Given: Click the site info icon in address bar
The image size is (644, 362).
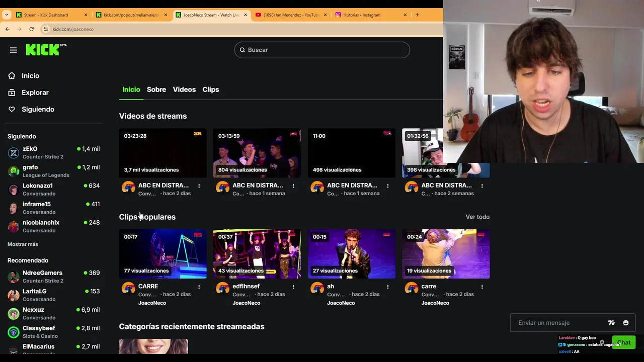Looking at the screenshot, I should coord(46,29).
